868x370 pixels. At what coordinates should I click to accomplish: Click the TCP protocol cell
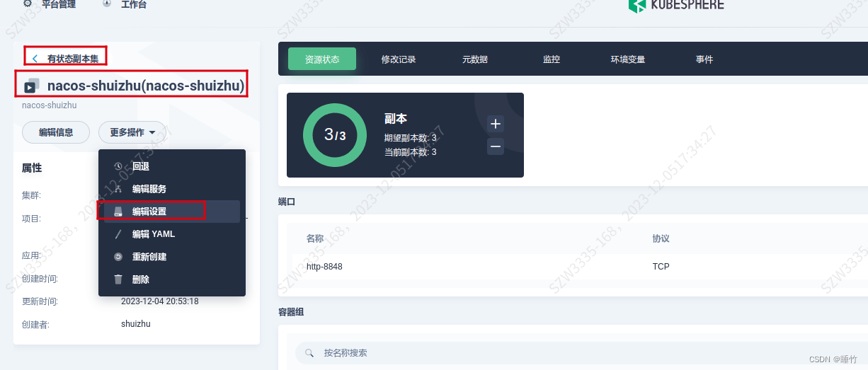click(661, 267)
